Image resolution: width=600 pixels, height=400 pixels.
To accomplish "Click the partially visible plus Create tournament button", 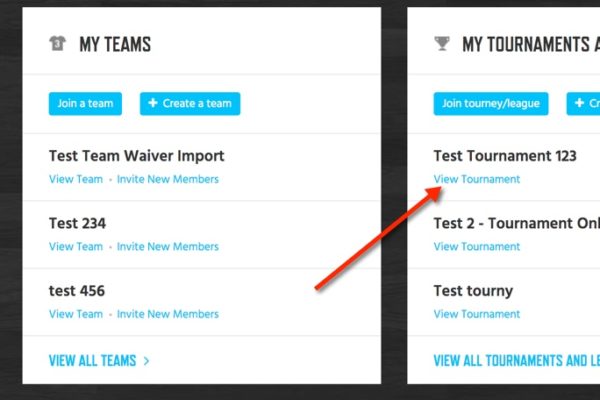I will point(583,104).
